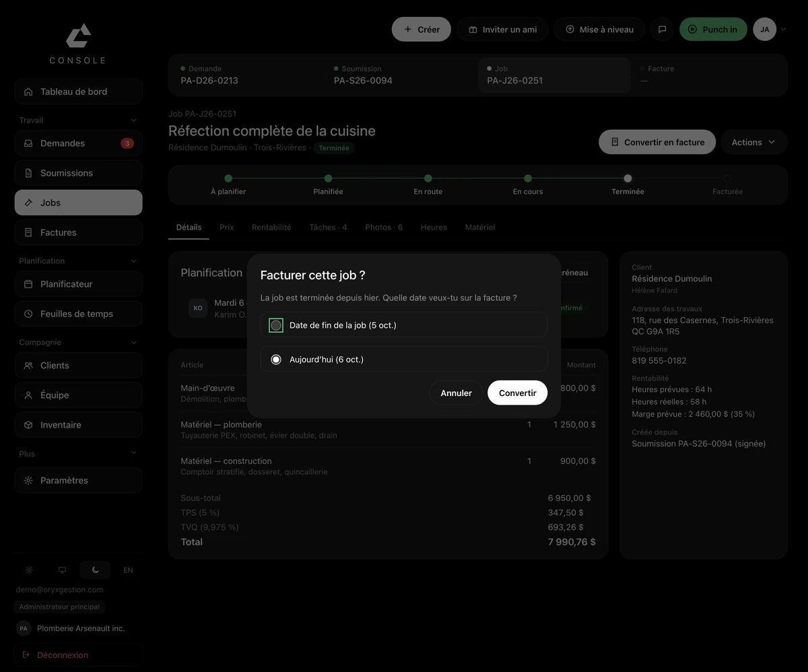Select system theme monitor icon
Screen dimensions: 808x672
coord(62,570)
